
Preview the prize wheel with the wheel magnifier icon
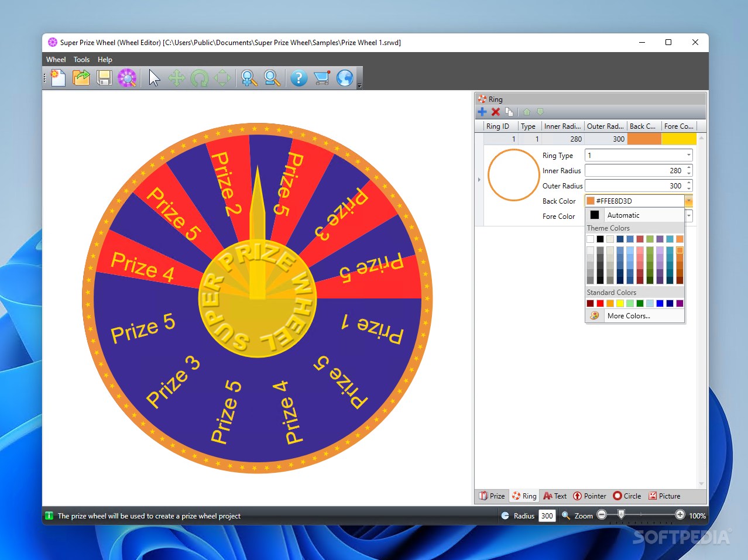(x=127, y=78)
